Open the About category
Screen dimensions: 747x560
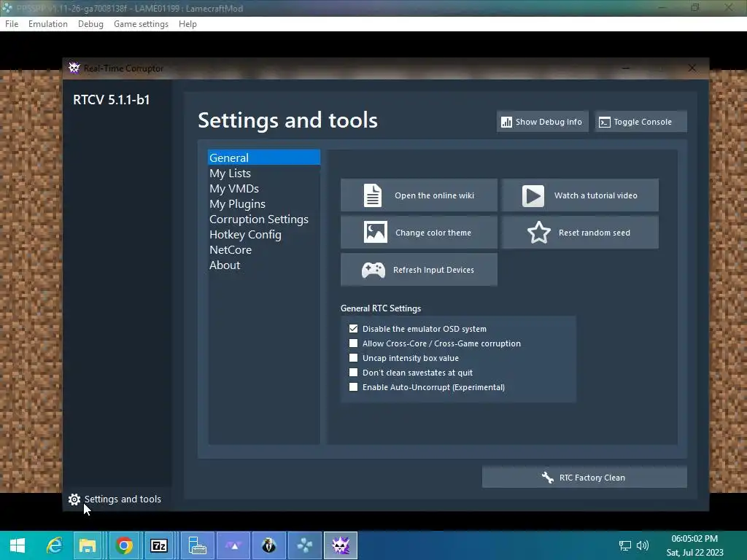264,265
